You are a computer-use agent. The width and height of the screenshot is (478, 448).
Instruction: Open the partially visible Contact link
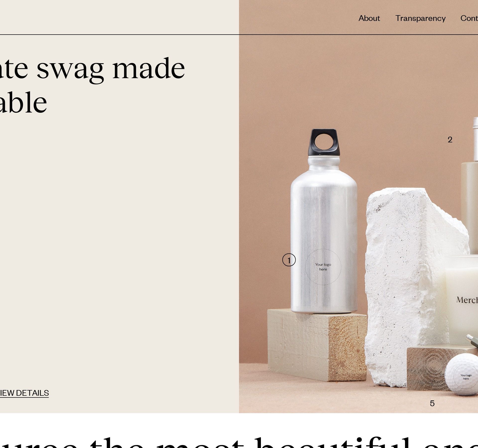click(469, 18)
